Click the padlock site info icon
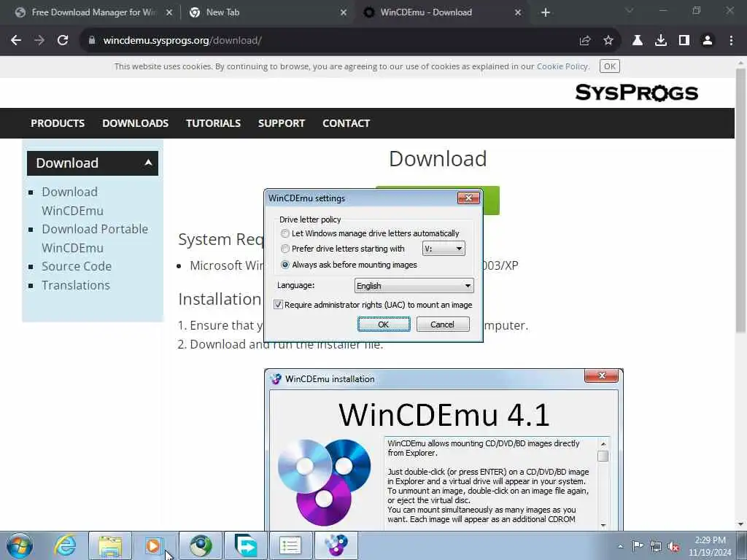 (92, 41)
